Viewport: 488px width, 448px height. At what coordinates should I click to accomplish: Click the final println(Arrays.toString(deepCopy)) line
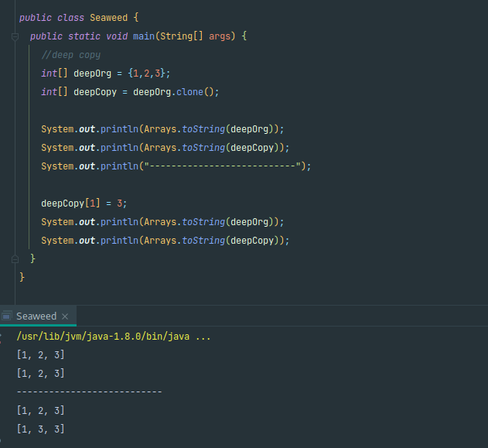pos(166,241)
